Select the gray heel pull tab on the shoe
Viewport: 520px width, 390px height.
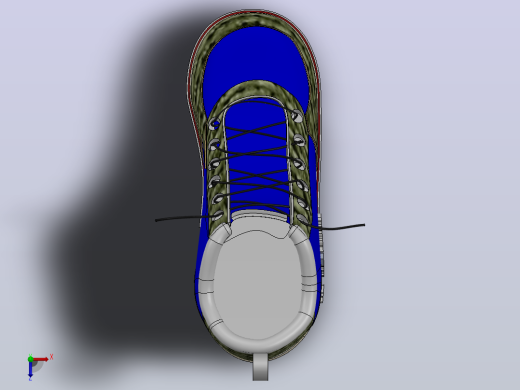click(x=260, y=367)
